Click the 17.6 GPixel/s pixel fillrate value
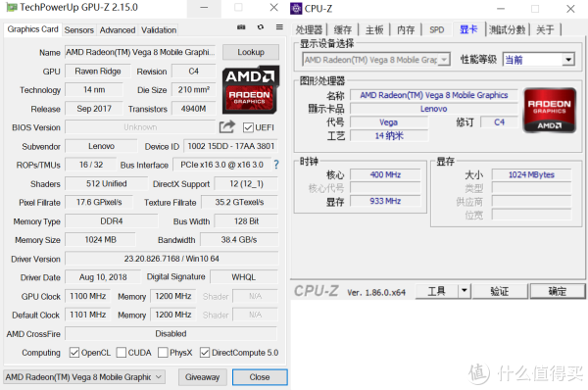This screenshot has width=588, height=390. pos(99,202)
